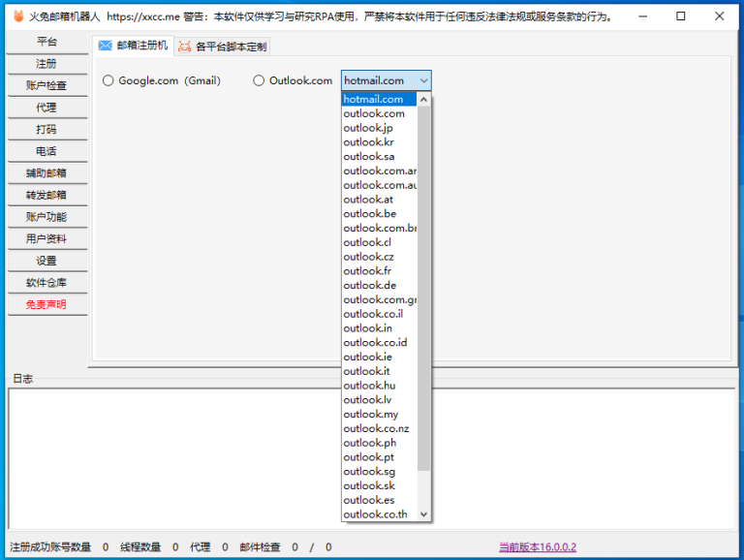Click the dropdown list scroll down arrow
Viewport: 744px width, 560px height.
pyautogui.click(x=423, y=513)
